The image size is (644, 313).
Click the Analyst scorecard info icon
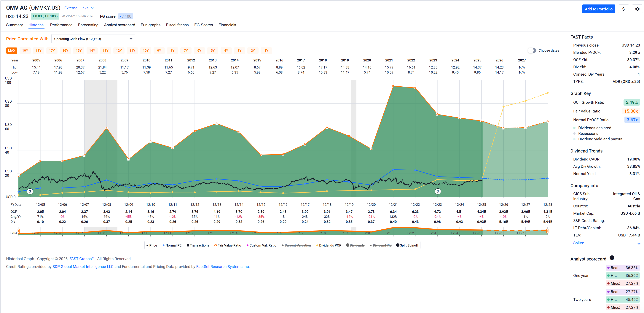pyautogui.click(x=612, y=258)
